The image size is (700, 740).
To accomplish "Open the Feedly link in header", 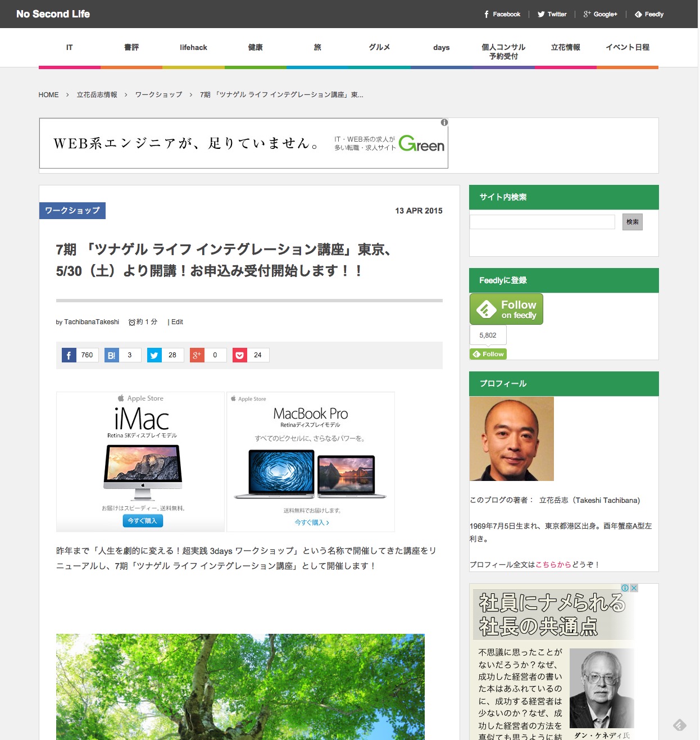I will (649, 14).
